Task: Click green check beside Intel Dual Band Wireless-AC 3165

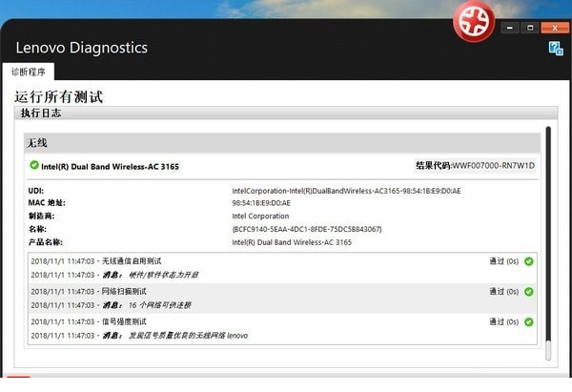Action: coord(34,165)
